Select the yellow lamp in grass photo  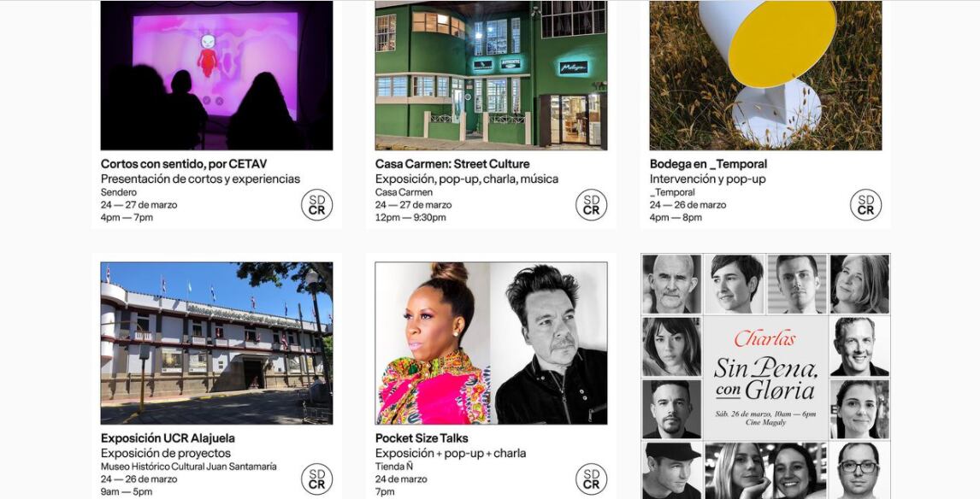pyautogui.click(x=765, y=75)
